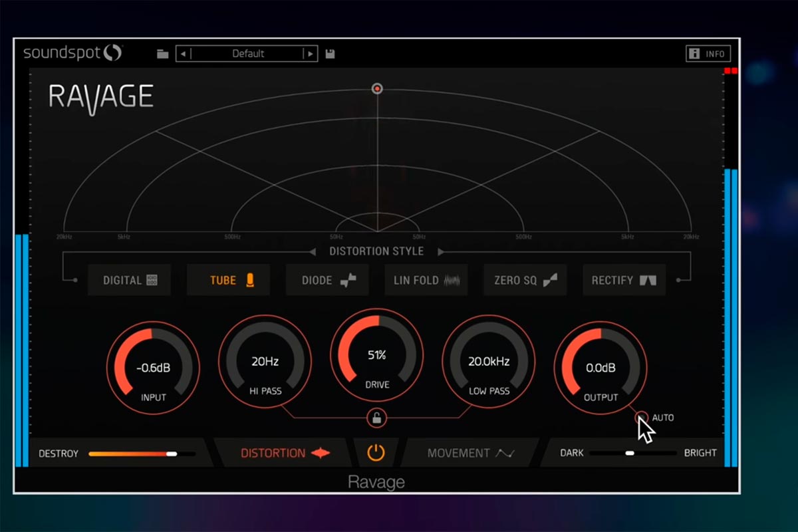The height and width of the screenshot is (532, 798).
Task: Click the DRIVE value text 51%
Action: [x=377, y=356]
